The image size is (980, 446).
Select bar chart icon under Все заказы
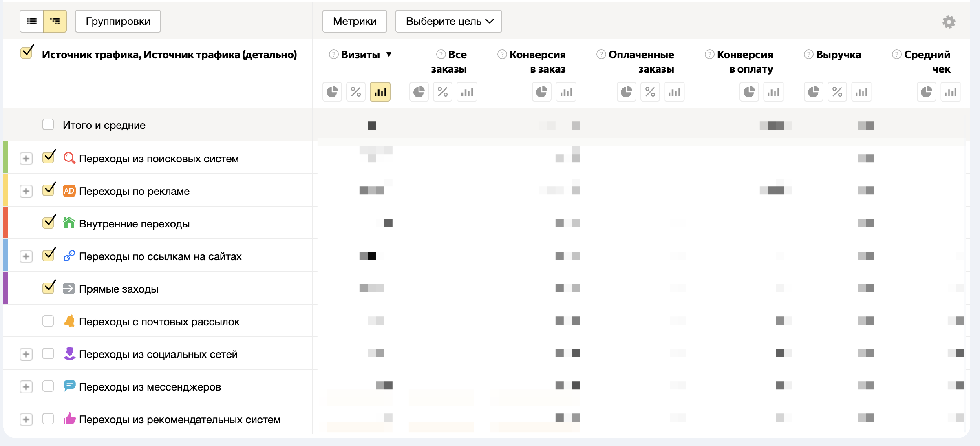click(x=467, y=92)
